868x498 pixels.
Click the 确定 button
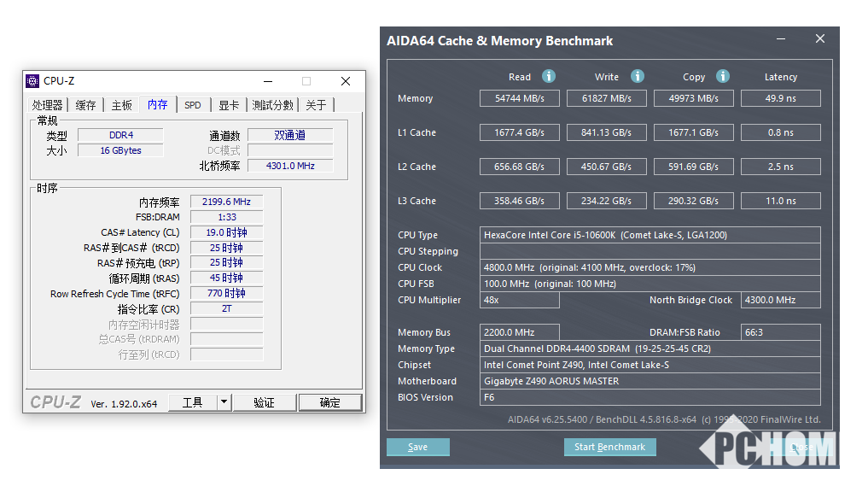point(329,402)
